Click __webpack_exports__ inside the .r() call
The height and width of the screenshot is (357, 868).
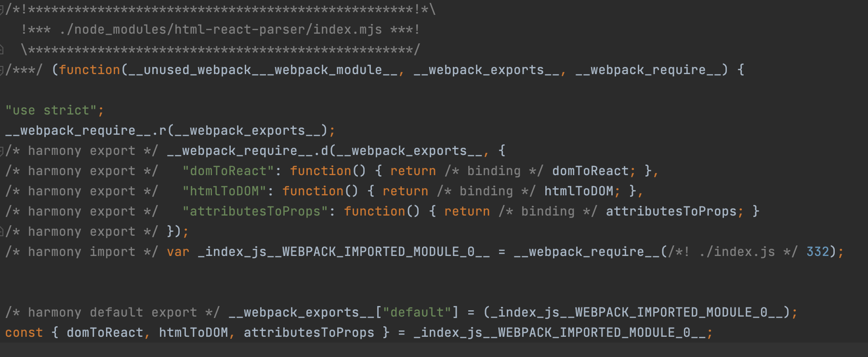click(248, 131)
